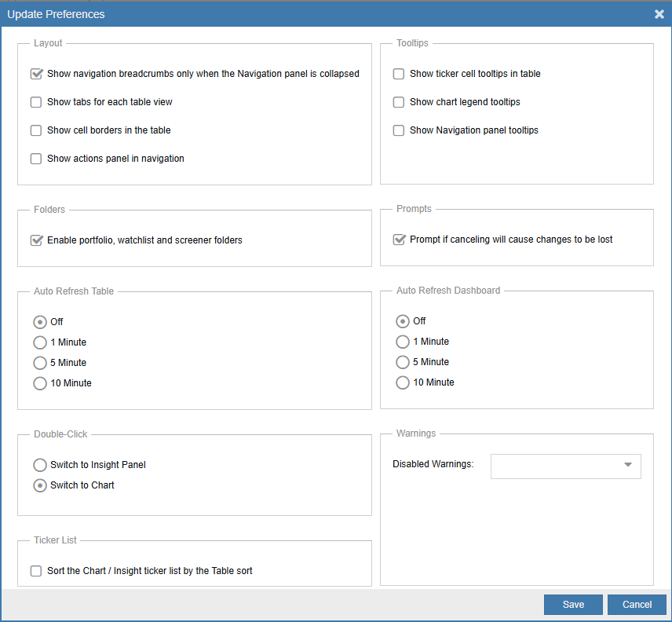Select 10 Minute for Auto Refresh Dashboard
Viewport: 672px width, 622px height.
pos(403,382)
